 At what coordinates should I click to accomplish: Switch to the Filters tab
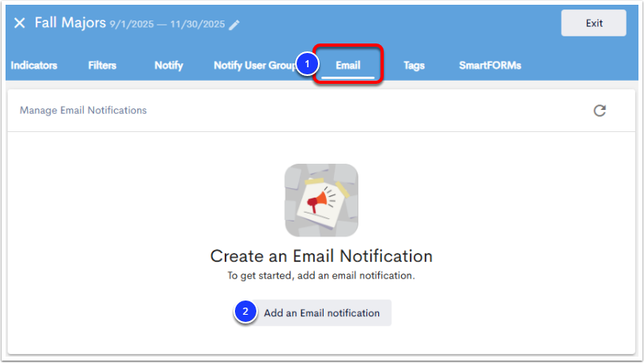coord(102,66)
